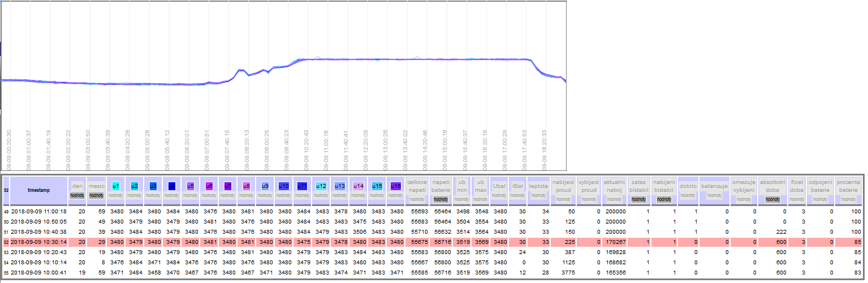
Task: Select the u14 pink series label
Action: (x=358, y=185)
